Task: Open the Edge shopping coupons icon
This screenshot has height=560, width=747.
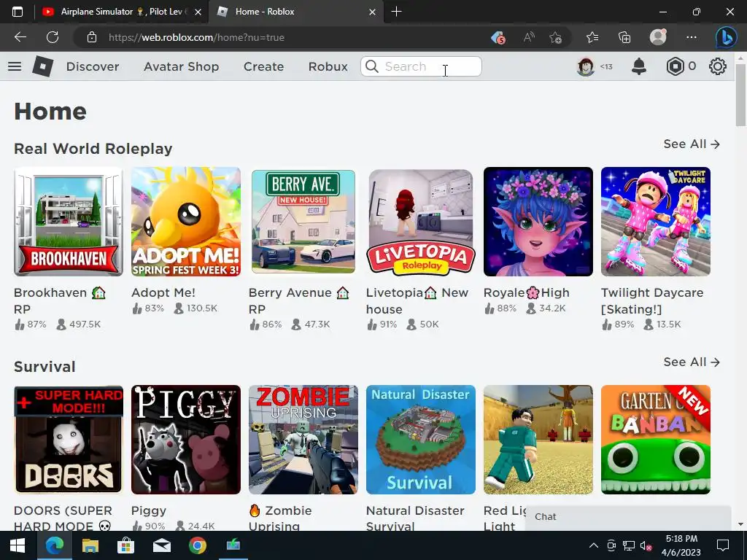Action: coord(498,38)
